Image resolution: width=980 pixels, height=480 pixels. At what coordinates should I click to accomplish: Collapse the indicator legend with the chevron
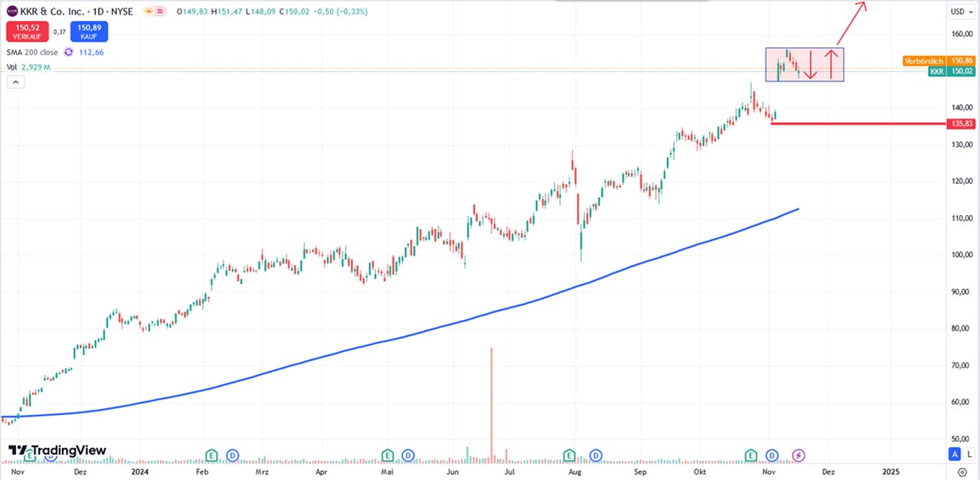pos(15,82)
